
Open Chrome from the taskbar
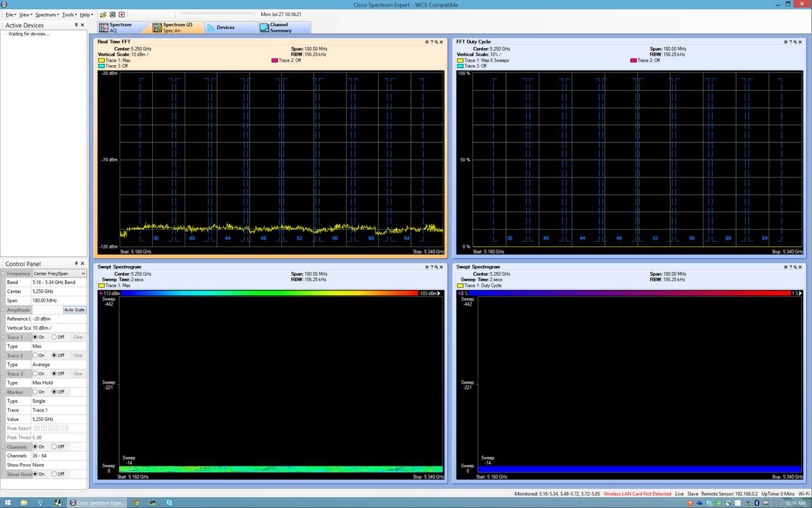pos(136,503)
